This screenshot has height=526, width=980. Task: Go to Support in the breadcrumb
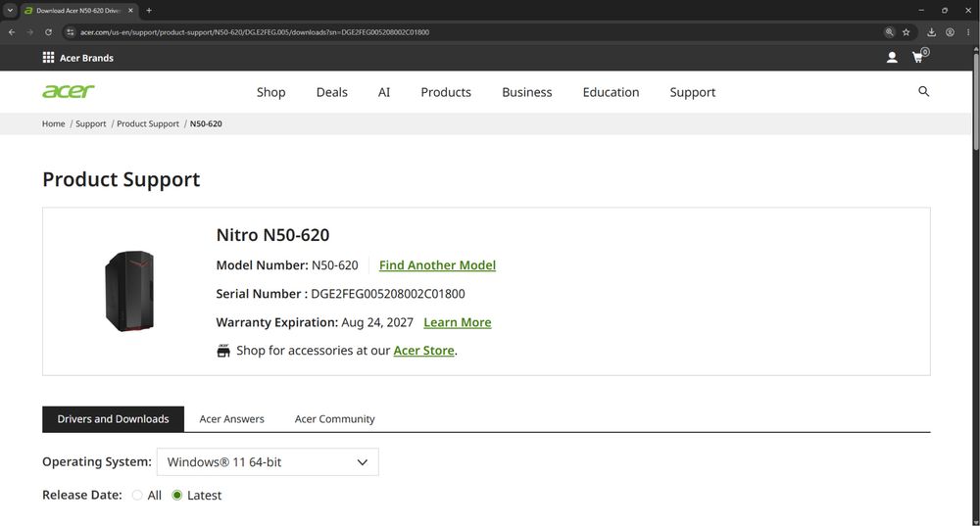(90, 123)
